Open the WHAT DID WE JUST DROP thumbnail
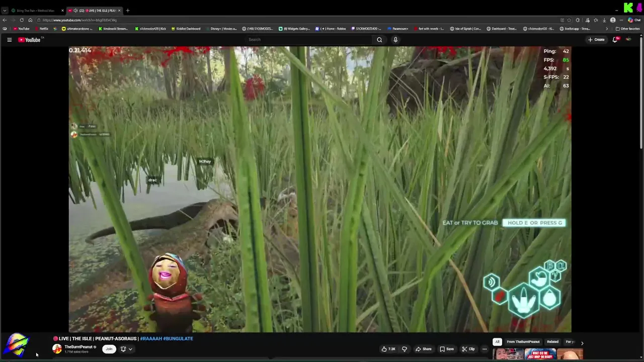 tap(540, 355)
